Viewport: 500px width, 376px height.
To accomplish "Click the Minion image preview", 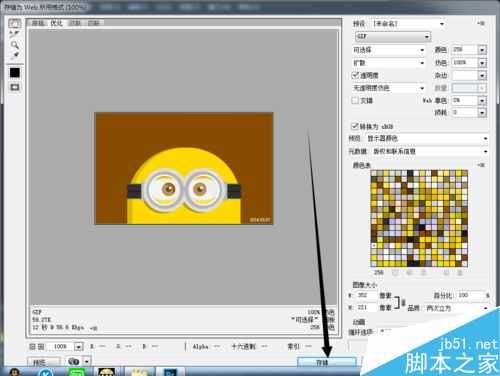I will click(184, 168).
